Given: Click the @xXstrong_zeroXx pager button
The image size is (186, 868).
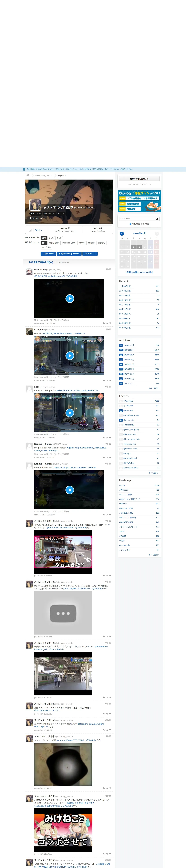Looking at the screenshot, I should coord(69,254).
